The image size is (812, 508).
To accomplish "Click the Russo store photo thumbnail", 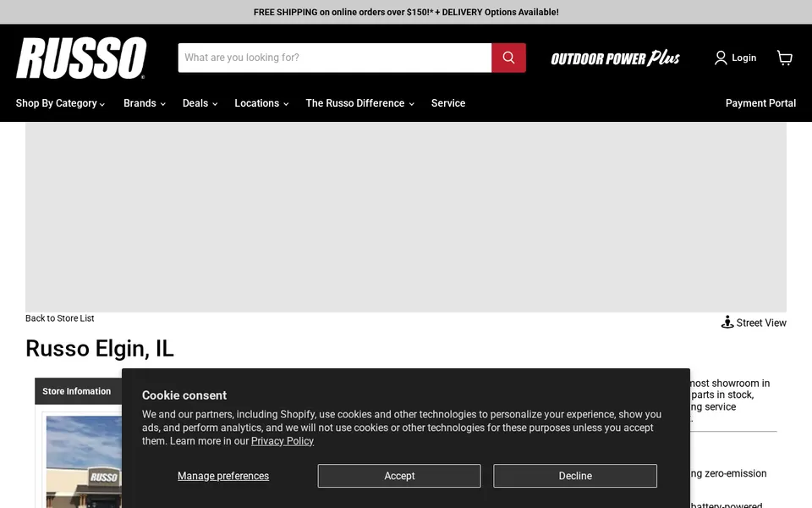I will click(84, 461).
